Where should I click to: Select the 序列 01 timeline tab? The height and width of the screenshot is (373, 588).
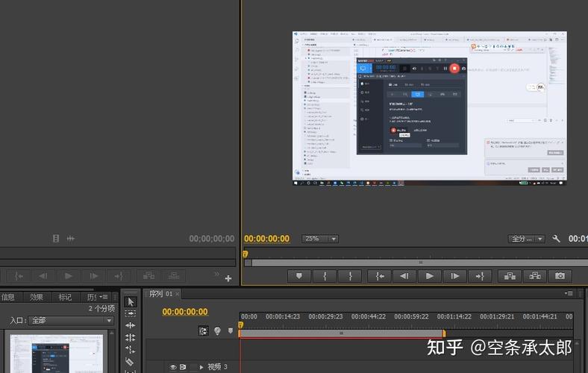(160, 294)
